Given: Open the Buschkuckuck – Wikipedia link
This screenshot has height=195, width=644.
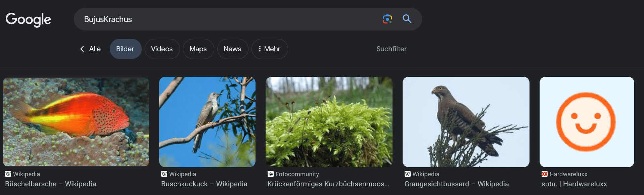Looking at the screenshot, I should click(204, 184).
